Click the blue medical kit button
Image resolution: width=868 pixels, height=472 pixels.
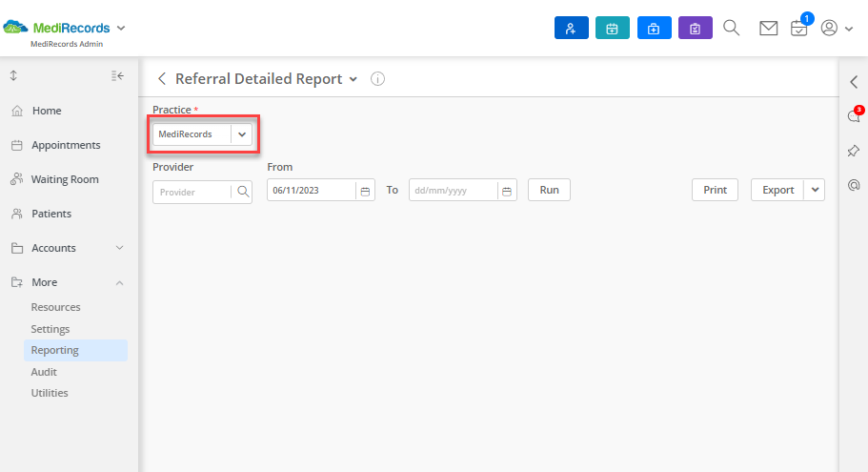click(654, 28)
